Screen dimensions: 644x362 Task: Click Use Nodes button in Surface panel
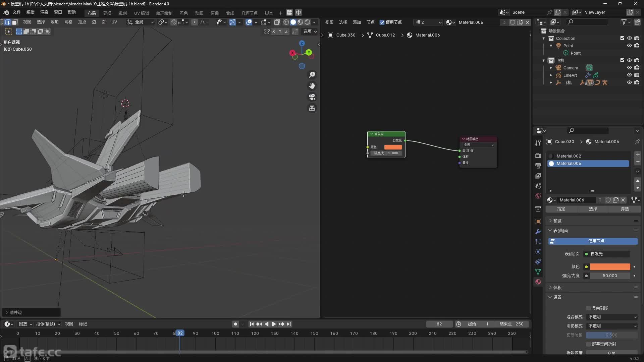[x=593, y=241]
